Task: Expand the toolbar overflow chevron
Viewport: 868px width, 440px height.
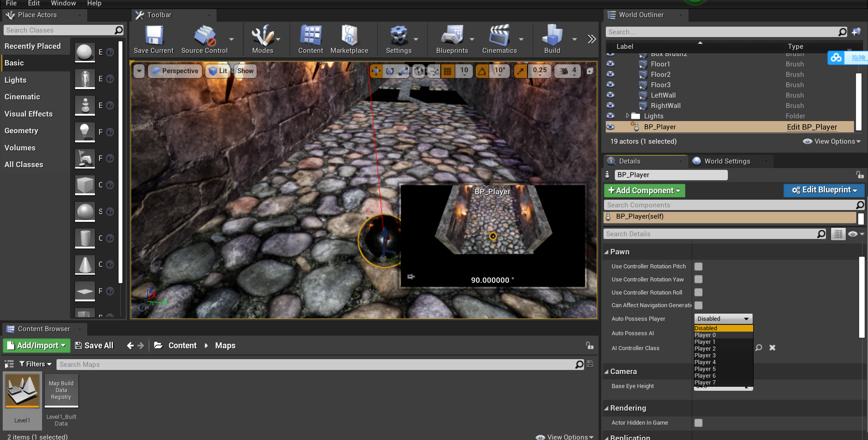Action: 591,39
